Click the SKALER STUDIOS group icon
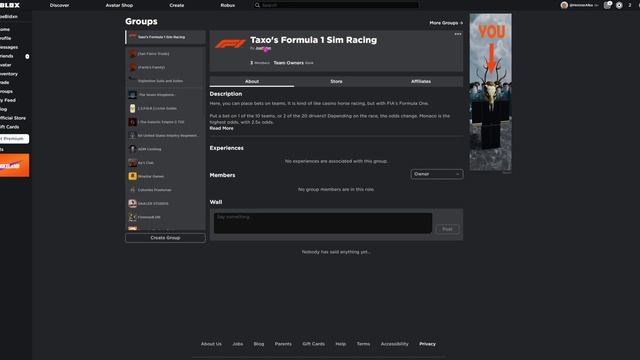Screen dimensions: 640x360 pos(132,203)
